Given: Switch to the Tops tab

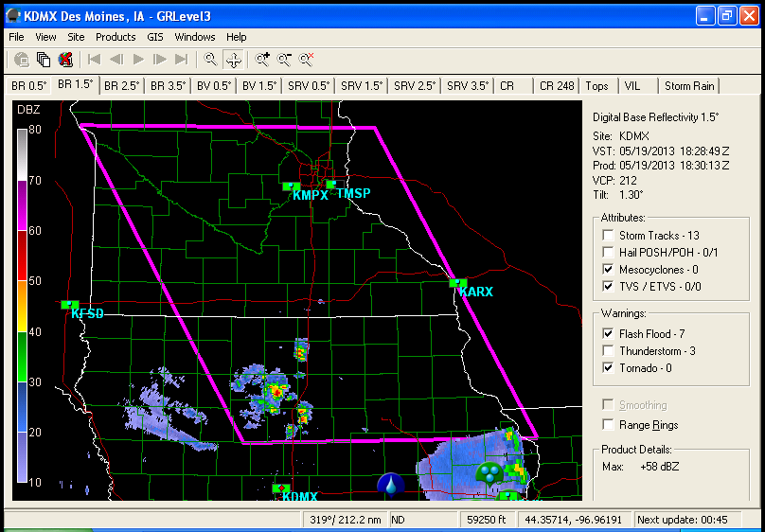Looking at the screenshot, I should tap(597, 86).
